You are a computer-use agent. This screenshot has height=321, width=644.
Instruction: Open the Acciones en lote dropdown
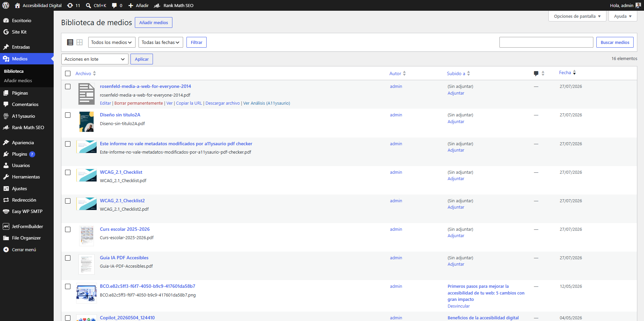point(95,59)
